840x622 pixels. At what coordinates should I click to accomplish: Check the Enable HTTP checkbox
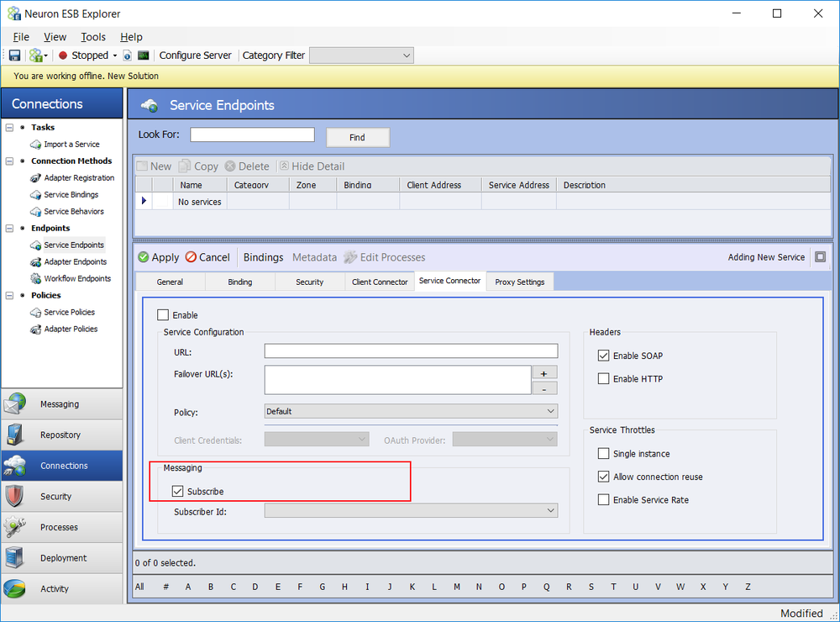pyautogui.click(x=604, y=378)
